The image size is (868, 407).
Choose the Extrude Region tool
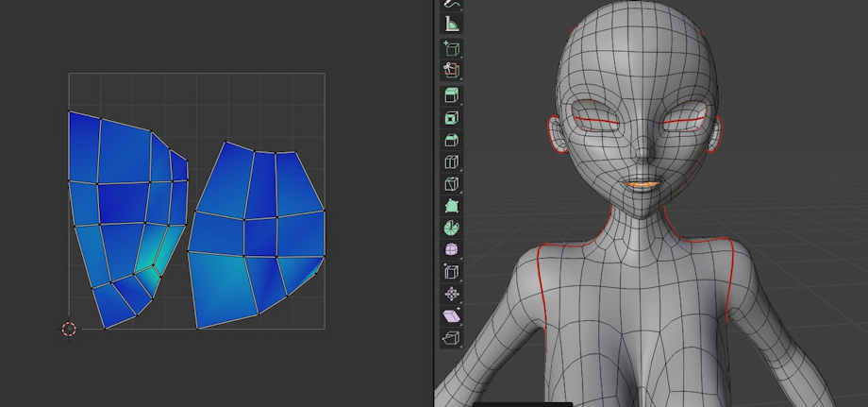[451, 95]
